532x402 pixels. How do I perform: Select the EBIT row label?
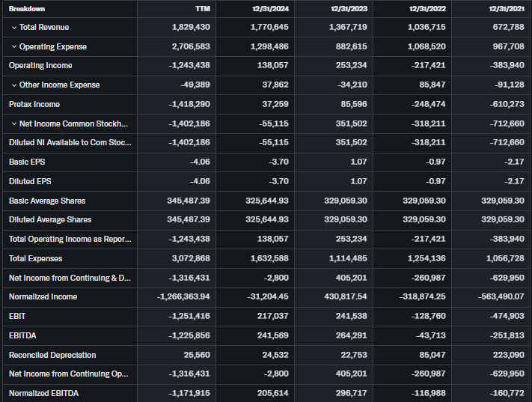coord(17,316)
